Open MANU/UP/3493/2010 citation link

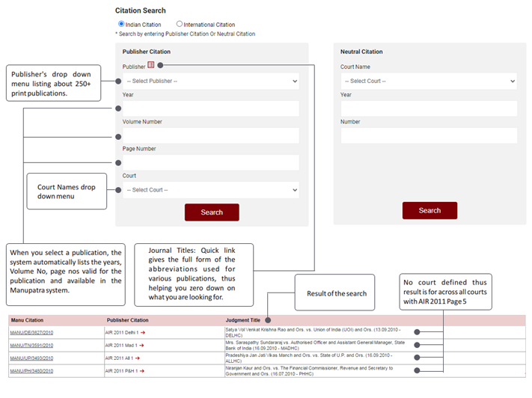[31, 358]
